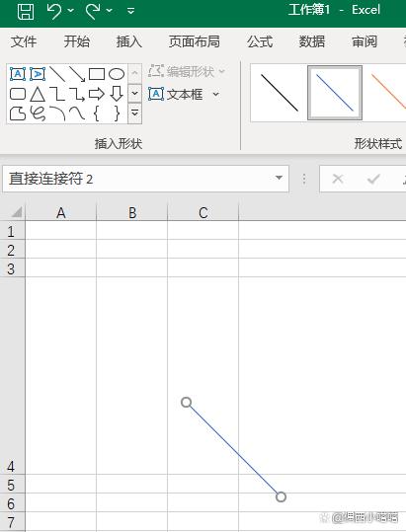Expand the full shapes gallery
Screen dimensions: 406x532
click(134, 113)
